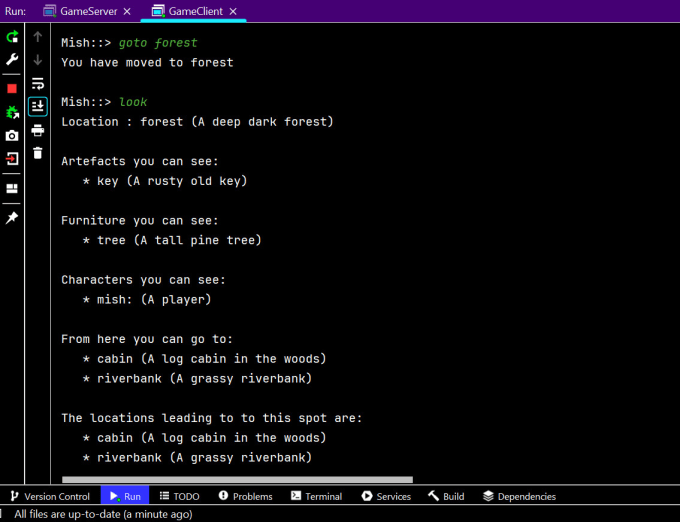680x522 pixels.
Task: Click the console horizontal scrollbar
Action: (x=237, y=480)
